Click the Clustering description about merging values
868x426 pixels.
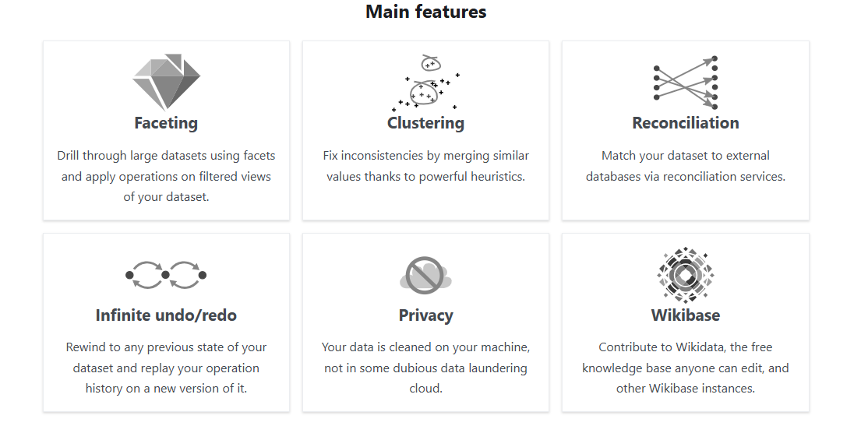[425, 166]
